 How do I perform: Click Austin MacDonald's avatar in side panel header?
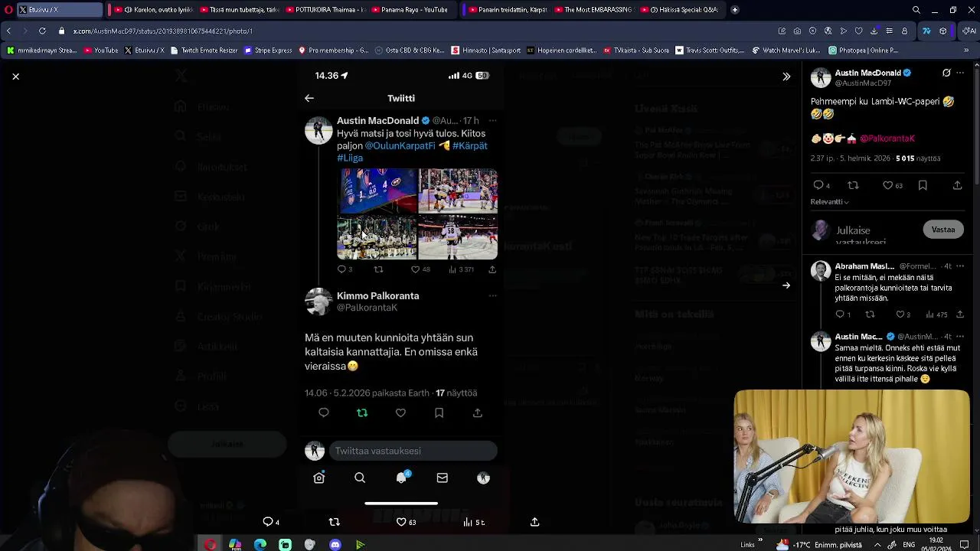tap(821, 77)
